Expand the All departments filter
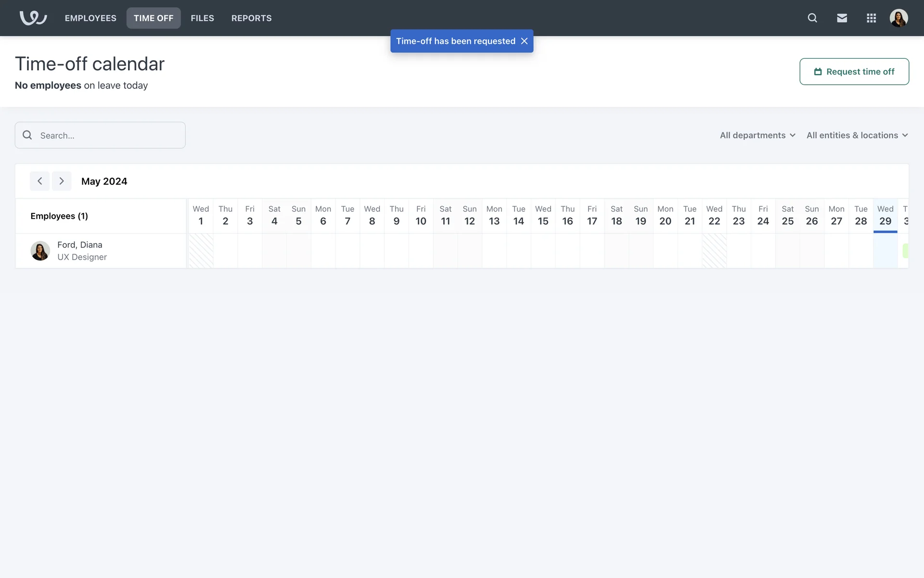This screenshot has height=578, width=924. (757, 135)
